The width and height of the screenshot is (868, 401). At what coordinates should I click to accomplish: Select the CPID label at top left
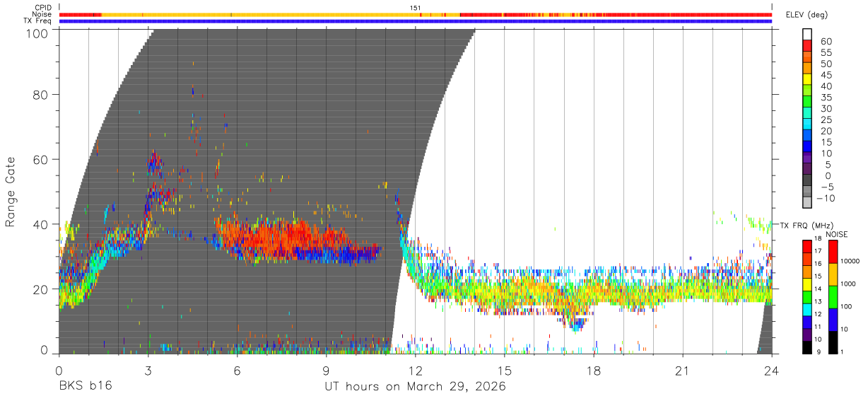pyautogui.click(x=43, y=8)
